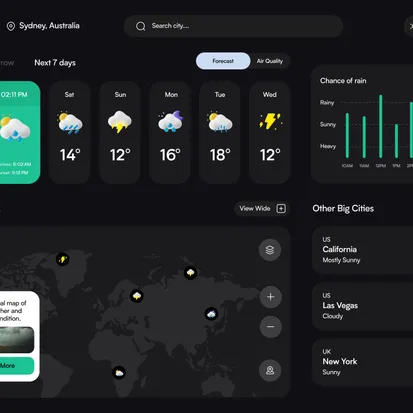Click the sun and rain icon on Saturday
The height and width of the screenshot is (413, 413).
click(x=70, y=123)
